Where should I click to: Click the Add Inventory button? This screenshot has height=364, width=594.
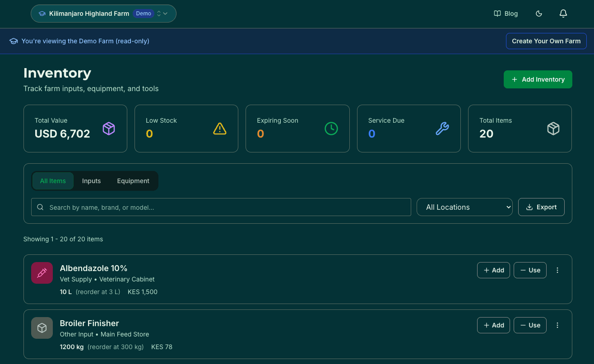coord(538,79)
